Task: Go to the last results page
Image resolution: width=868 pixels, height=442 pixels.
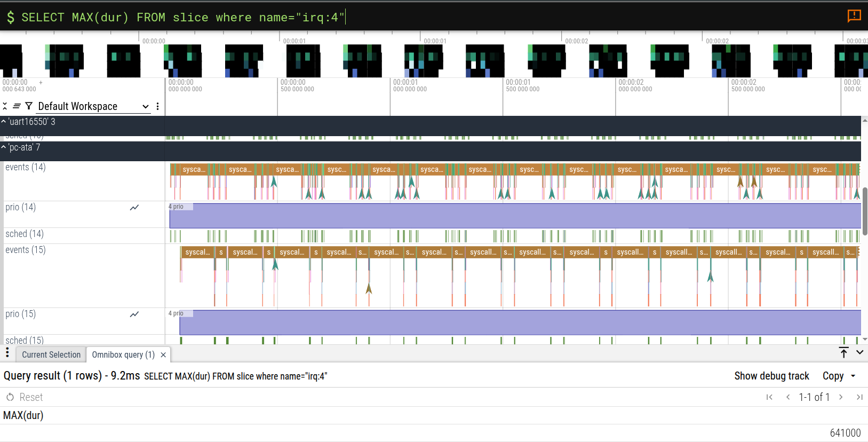Action: (x=859, y=397)
